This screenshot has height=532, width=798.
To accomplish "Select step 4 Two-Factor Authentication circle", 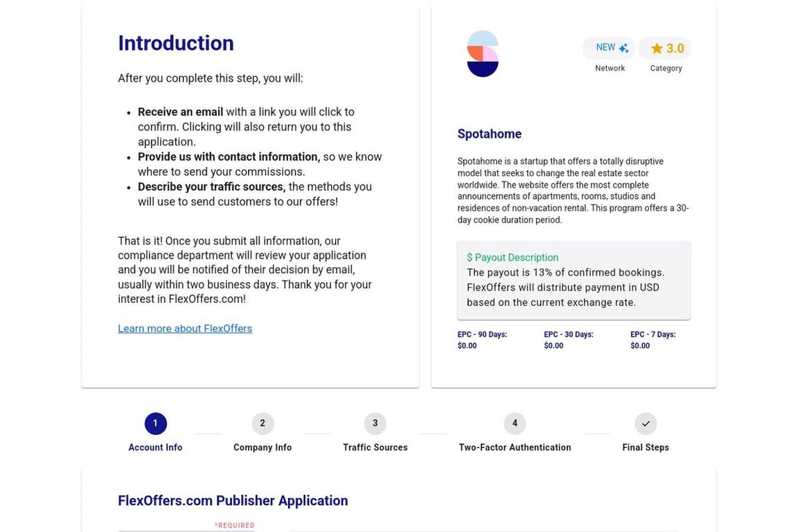I will [515, 423].
